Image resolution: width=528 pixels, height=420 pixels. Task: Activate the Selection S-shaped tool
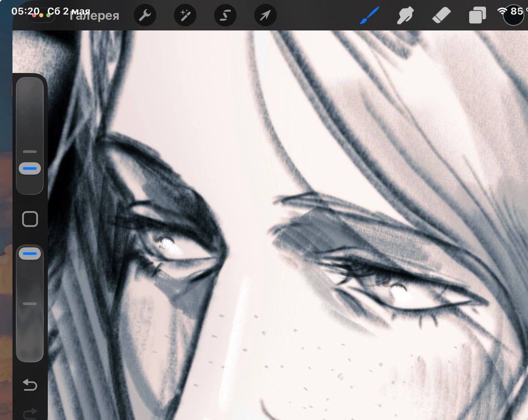coord(225,16)
